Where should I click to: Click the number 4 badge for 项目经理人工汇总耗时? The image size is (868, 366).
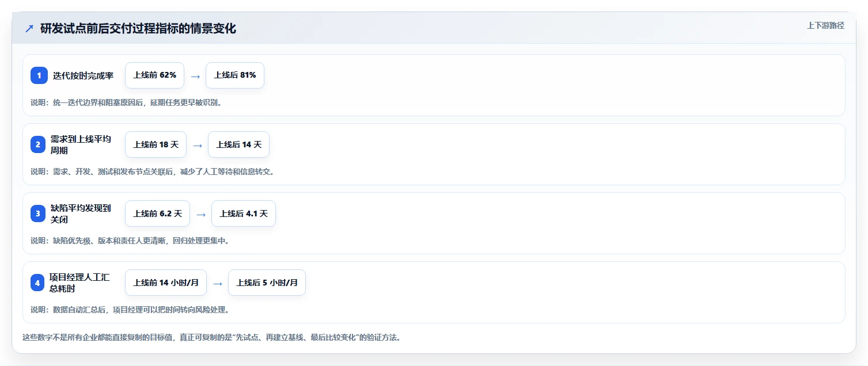37,283
